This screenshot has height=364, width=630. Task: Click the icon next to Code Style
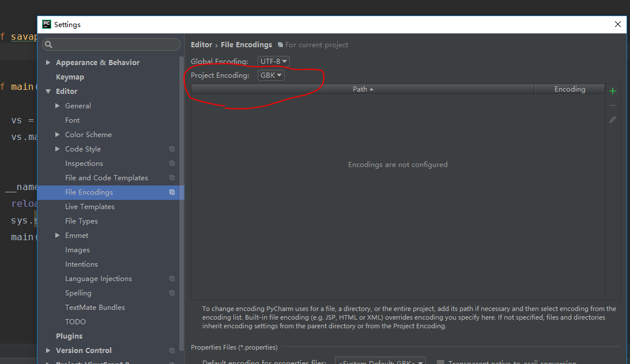coord(172,149)
